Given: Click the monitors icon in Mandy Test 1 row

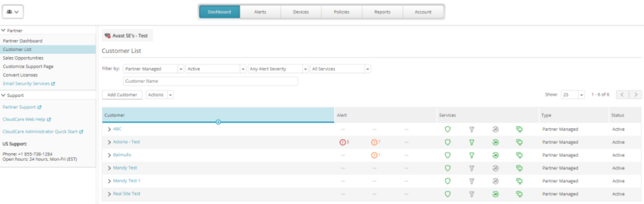Looking at the screenshot, I should click(519, 181).
